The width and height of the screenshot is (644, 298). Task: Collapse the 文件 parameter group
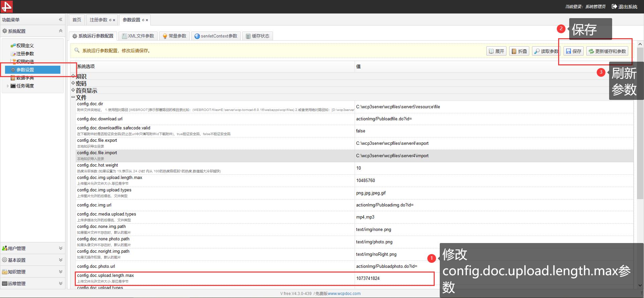[x=73, y=97]
